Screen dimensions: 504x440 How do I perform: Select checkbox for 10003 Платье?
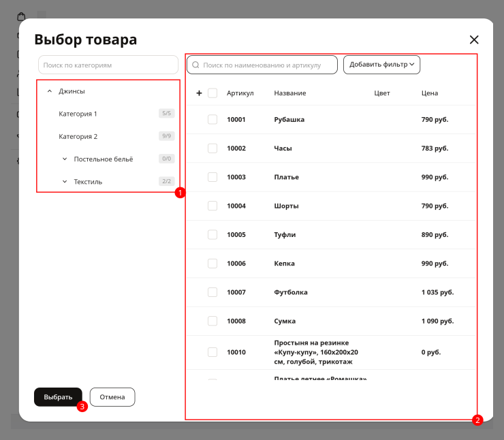click(x=212, y=177)
